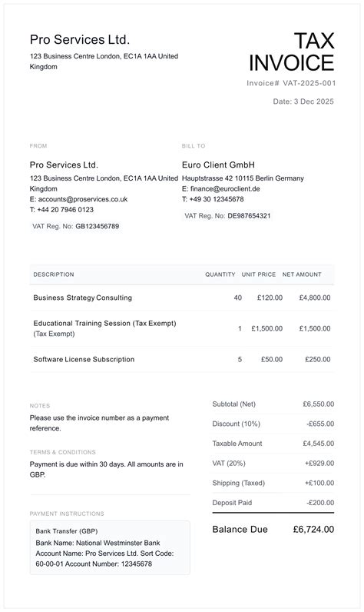Click phone number +44 20 7946 0123
Viewport: 364px width, 612px height.
[65, 210]
